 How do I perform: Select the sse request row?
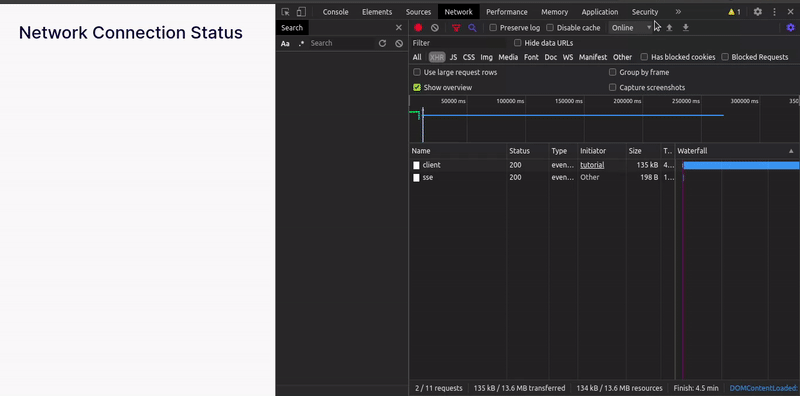coord(604,177)
